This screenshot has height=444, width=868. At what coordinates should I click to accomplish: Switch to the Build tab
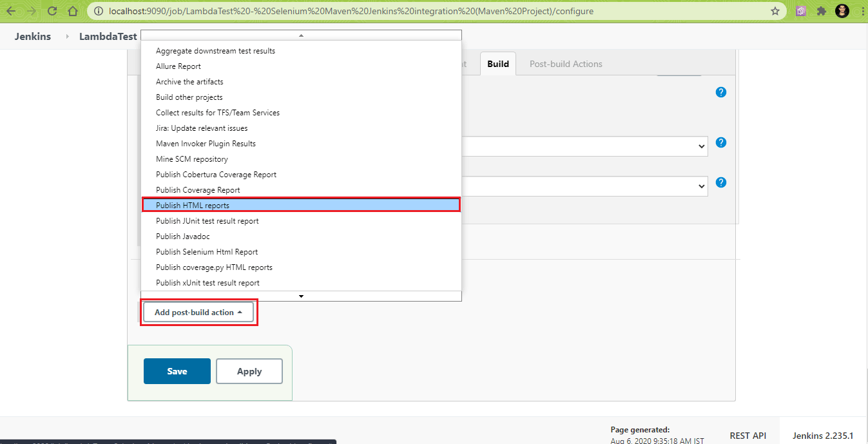pos(498,64)
